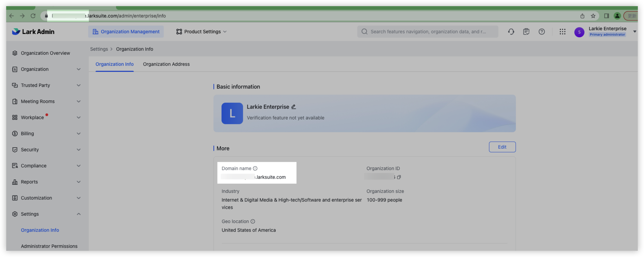Bookmark page with the star icon
644x257 pixels.
[x=593, y=16]
